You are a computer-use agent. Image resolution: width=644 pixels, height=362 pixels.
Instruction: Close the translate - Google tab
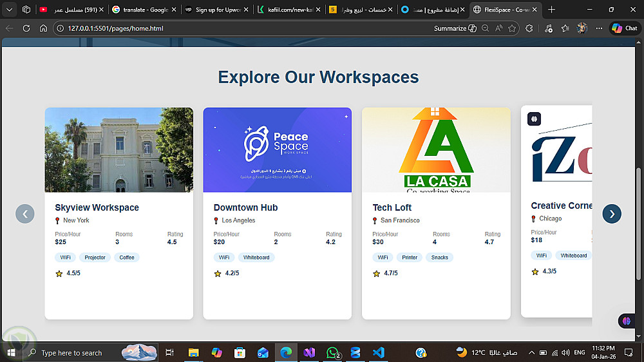(x=174, y=10)
